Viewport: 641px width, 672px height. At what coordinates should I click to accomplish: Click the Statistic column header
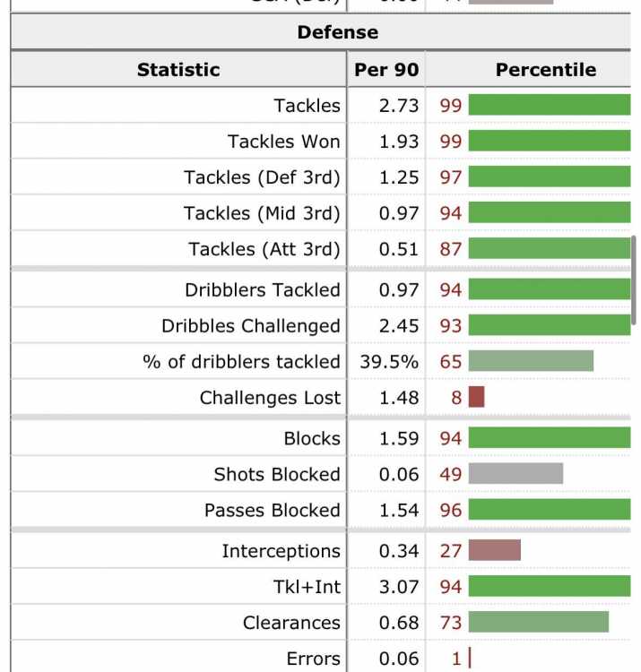click(x=178, y=69)
